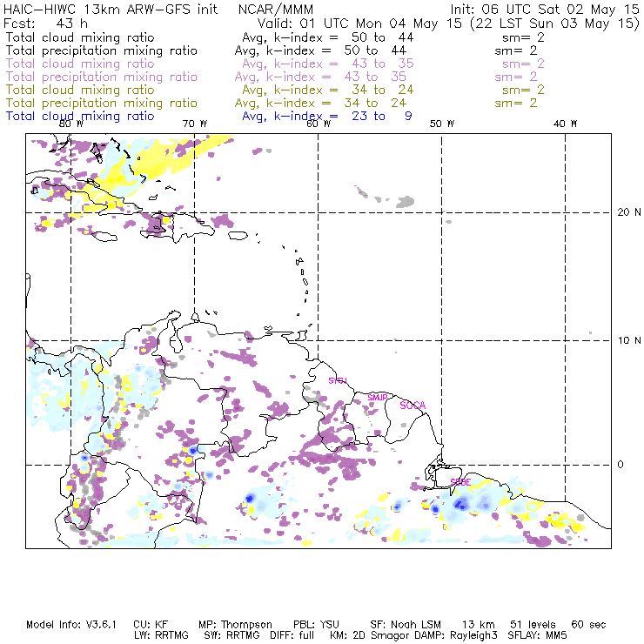644x644 pixels.
Task: Select the 'Valid: 01 UTC Mon 04 May 15' text
Action: point(359,23)
